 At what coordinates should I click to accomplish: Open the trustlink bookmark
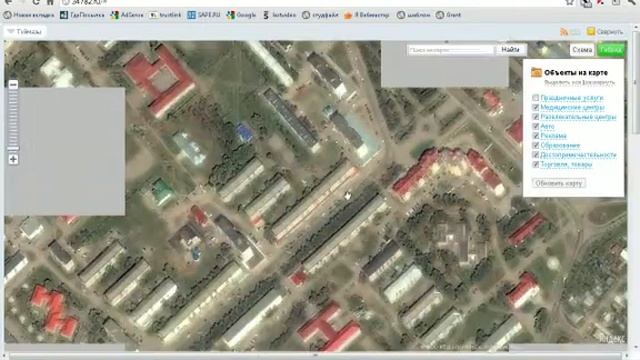(x=165, y=15)
